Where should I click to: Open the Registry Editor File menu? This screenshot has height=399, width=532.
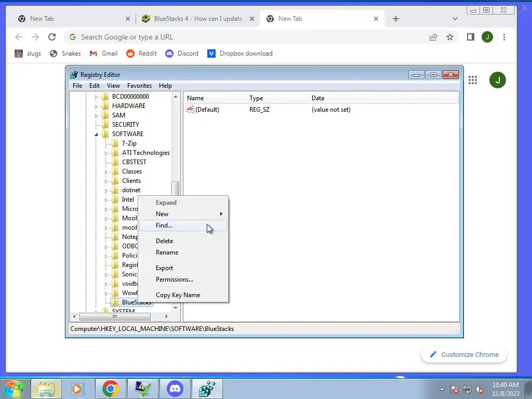[77, 86]
